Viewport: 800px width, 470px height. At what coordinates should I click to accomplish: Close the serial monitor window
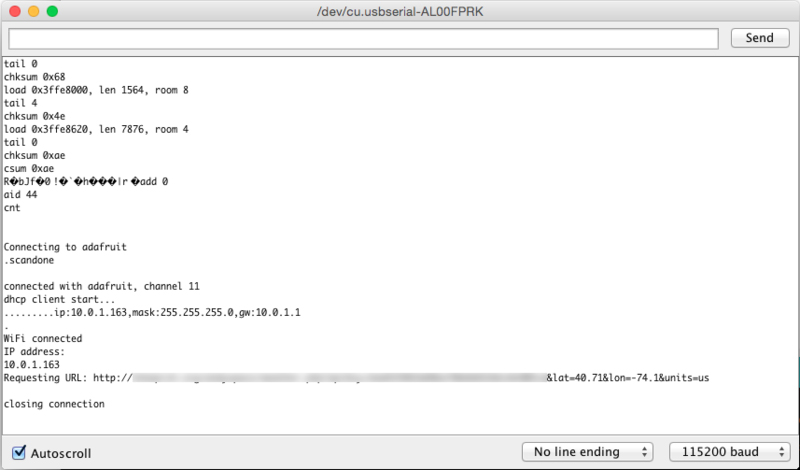pos(13,11)
